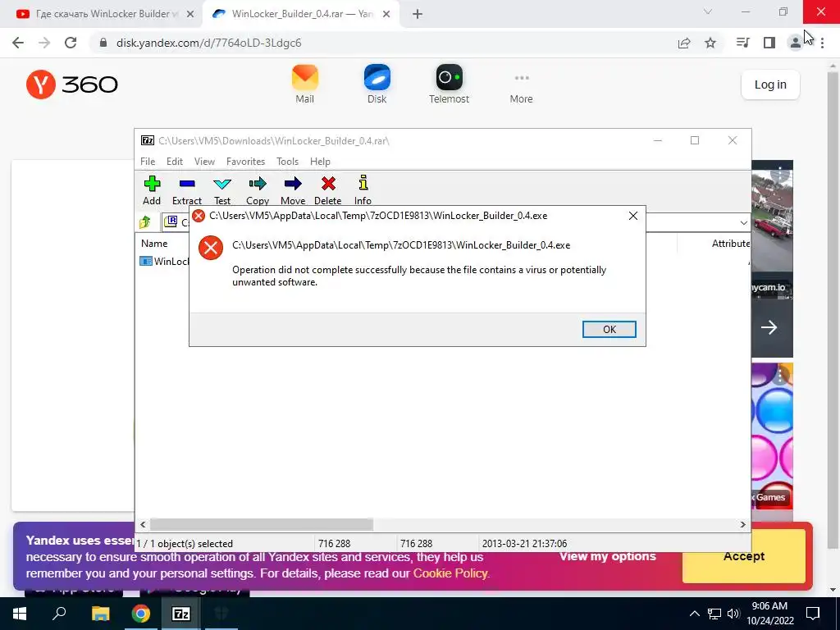Screen dimensions: 840x630
Task: Show hidden system tray icons
Action: [x=694, y=614]
